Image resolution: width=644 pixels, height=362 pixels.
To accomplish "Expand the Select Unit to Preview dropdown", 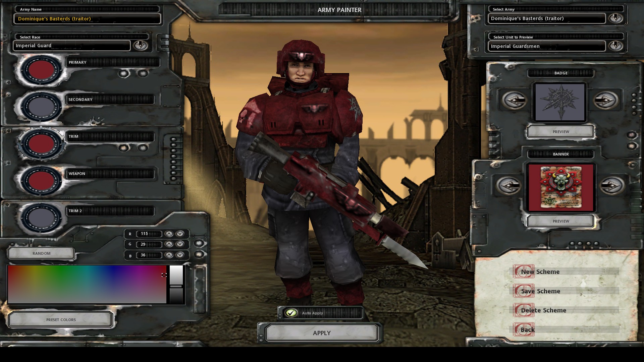I will click(615, 46).
